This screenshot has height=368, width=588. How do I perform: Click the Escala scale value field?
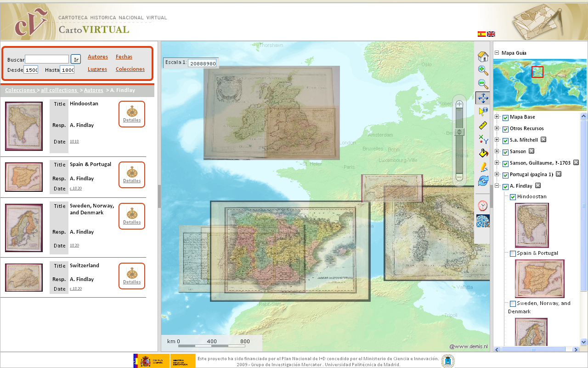click(202, 63)
